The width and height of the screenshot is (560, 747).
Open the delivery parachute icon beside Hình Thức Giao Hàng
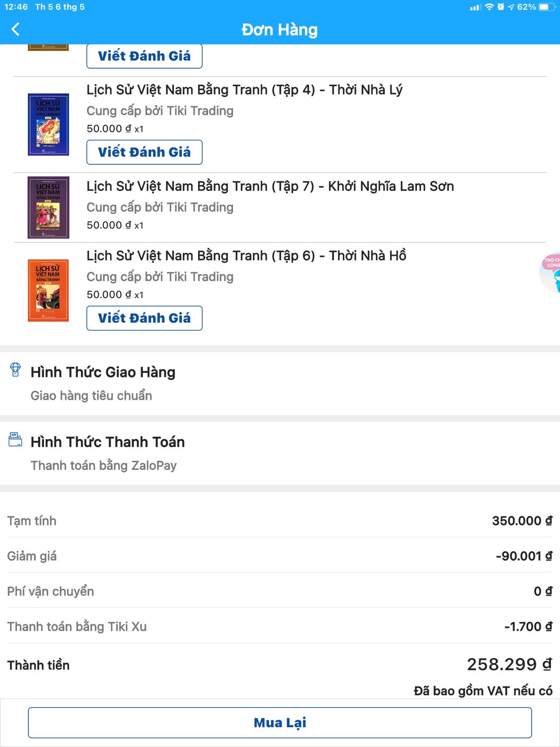point(16,371)
